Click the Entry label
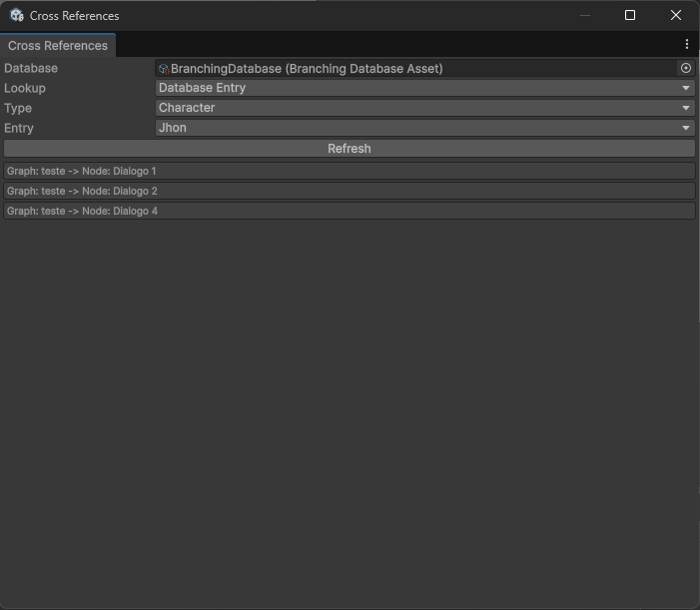 [x=19, y=128]
